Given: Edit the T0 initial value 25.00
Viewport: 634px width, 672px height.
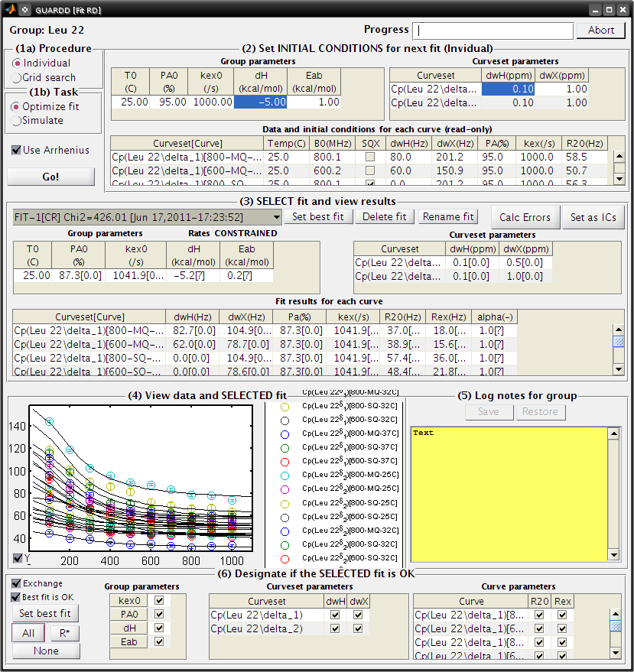Looking at the screenshot, I should (x=130, y=102).
